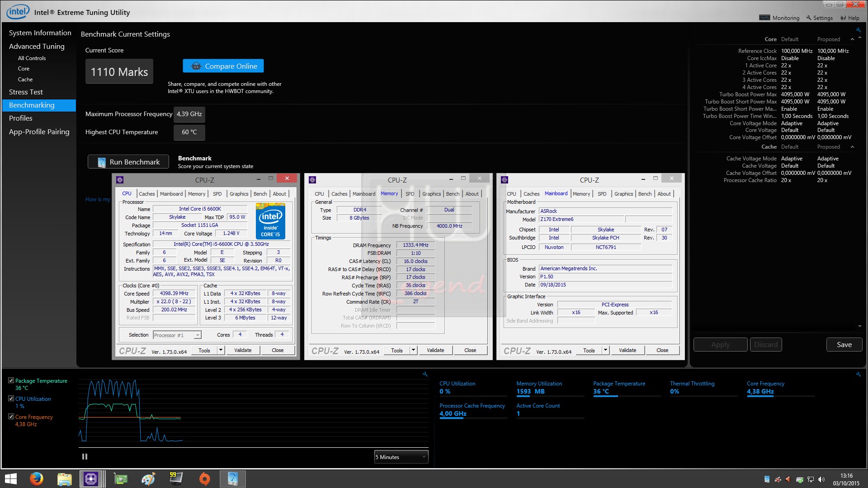
Task: Open Tools dropdown arrow in Mainboard CPU-Z window
Action: (605, 350)
